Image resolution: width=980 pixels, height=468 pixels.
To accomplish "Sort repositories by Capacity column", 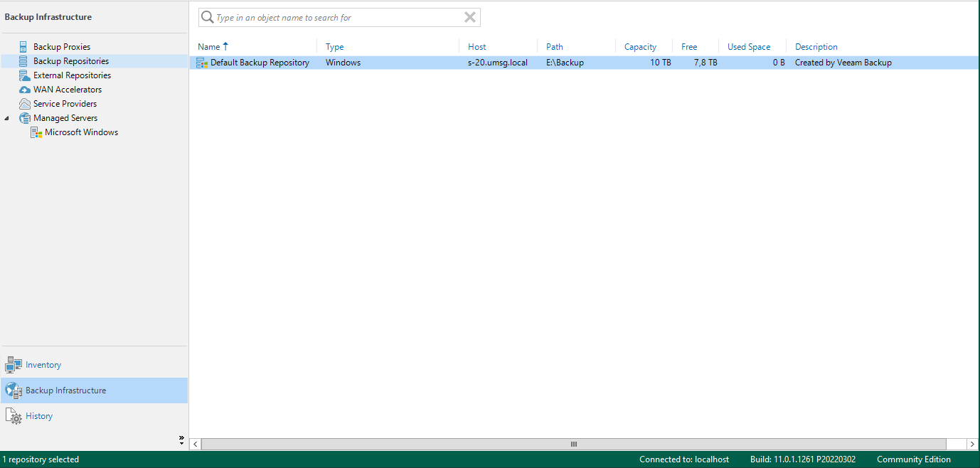I will tap(640, 47).
